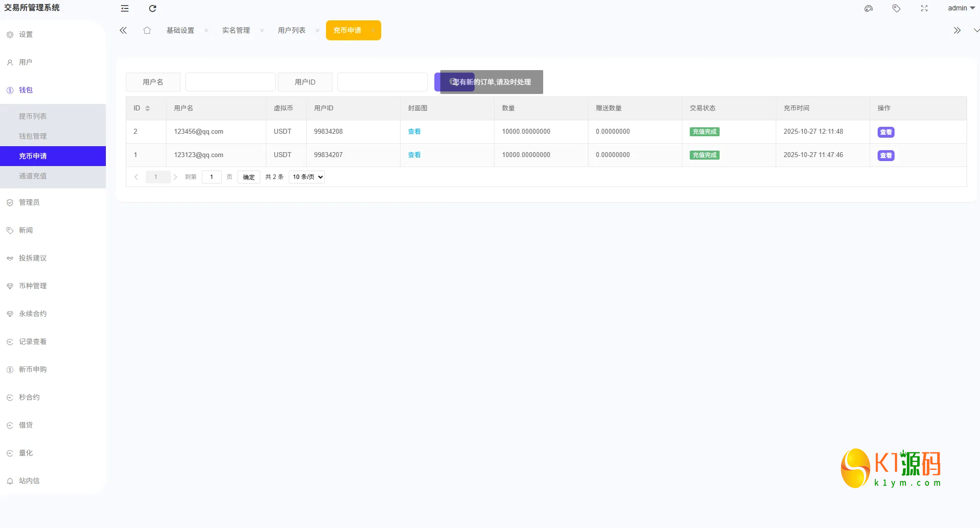
Task: Expand the 用户 sidebar menu
Action: 53,62
